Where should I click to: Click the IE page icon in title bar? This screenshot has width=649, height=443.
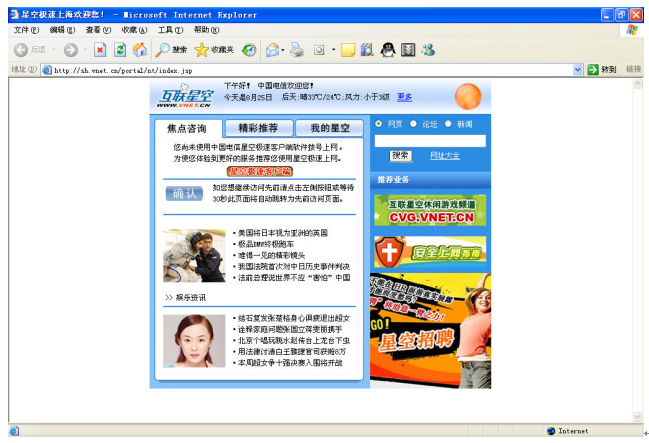click(x=14, y=14)
